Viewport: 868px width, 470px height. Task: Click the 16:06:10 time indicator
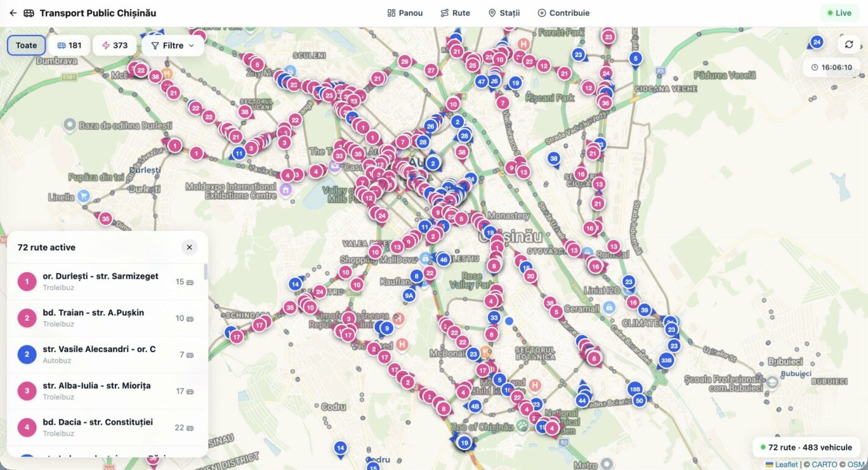coord(831,67)
